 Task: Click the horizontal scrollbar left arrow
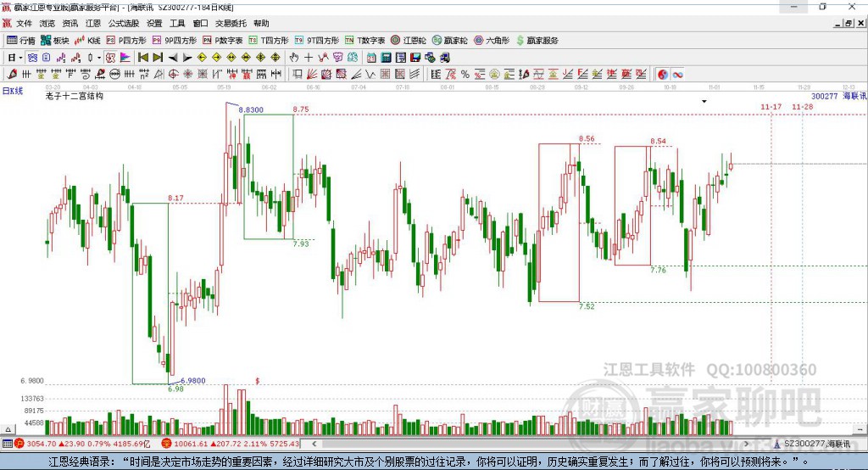pyautogui.click(x=314, y=444)
